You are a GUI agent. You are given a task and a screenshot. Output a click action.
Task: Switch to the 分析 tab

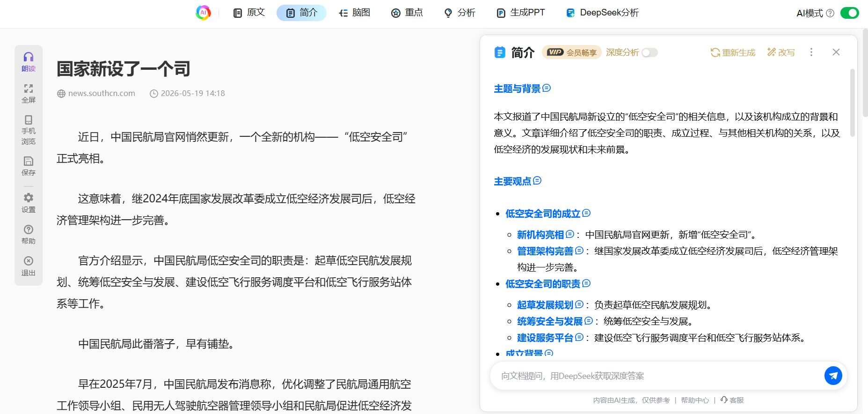pyautogui.click(x=460, y=13)
